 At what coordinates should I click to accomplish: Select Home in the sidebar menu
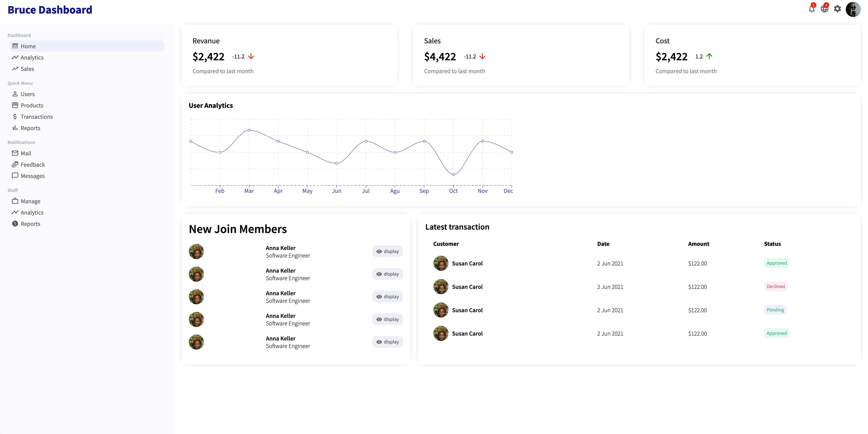pos(87,46)
